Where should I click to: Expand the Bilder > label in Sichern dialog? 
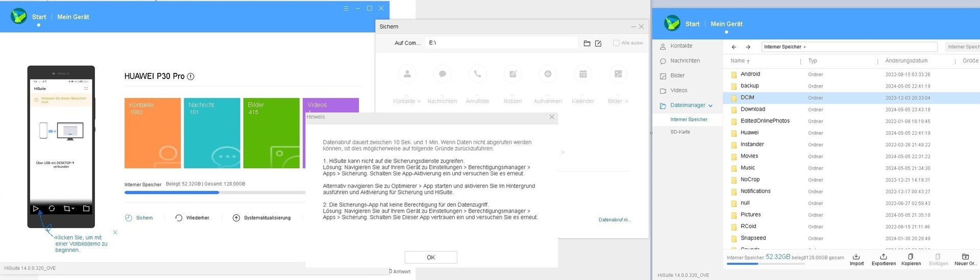618,101
